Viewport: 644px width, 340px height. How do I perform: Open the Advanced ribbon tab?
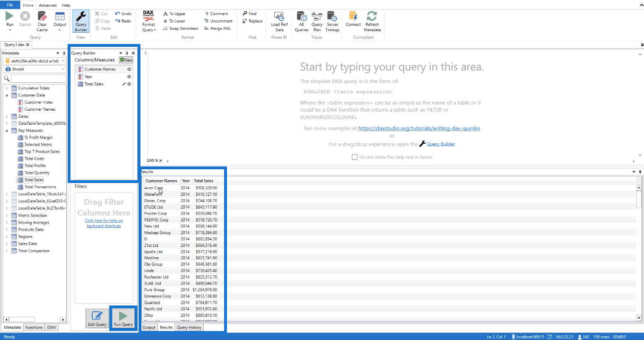coord(47,5)
